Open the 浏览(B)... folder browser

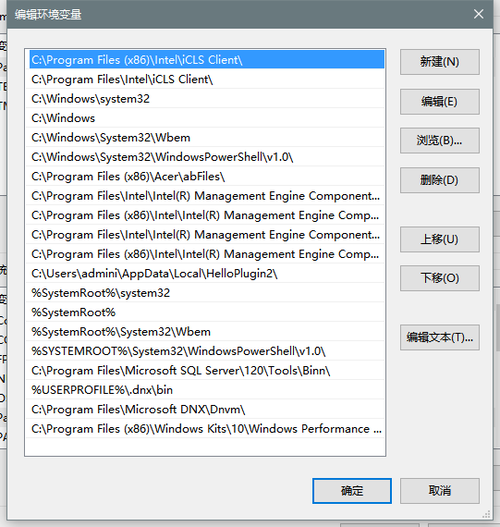point(440,140)
